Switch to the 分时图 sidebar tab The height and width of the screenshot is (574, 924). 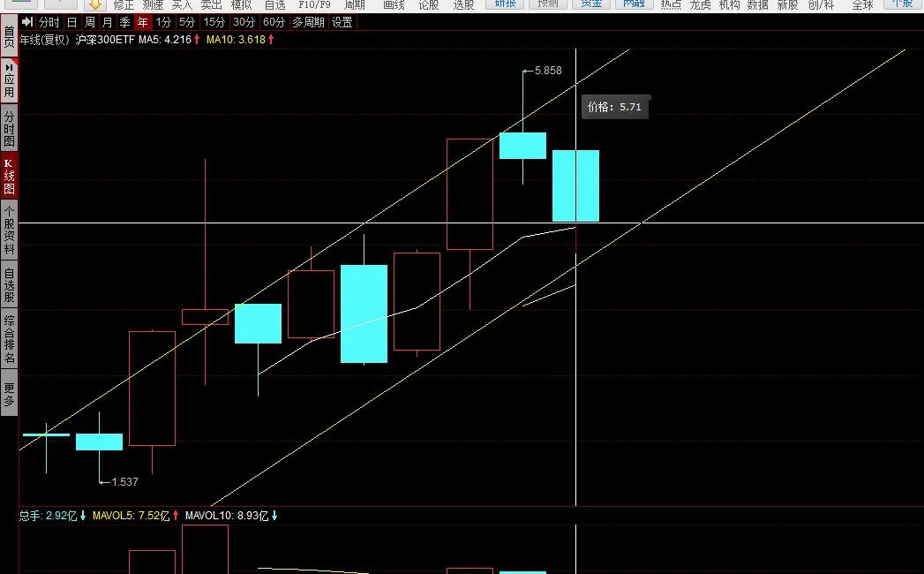(9, 128)
